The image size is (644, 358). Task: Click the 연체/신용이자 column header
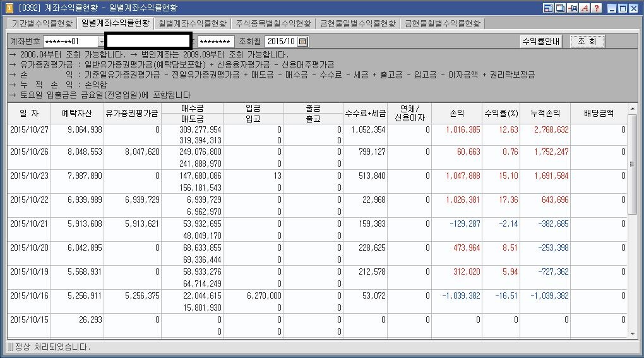pyautogui.click(x=410, y=113)
